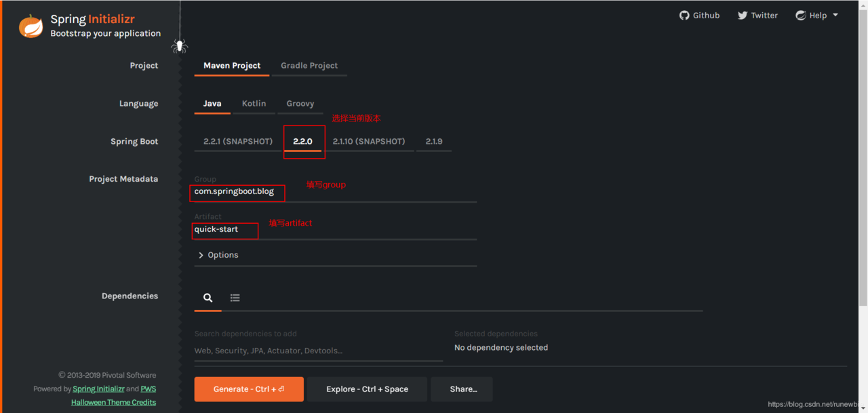
Task: Click the Spring Initializr title text
Action: (x=92, y=19)
